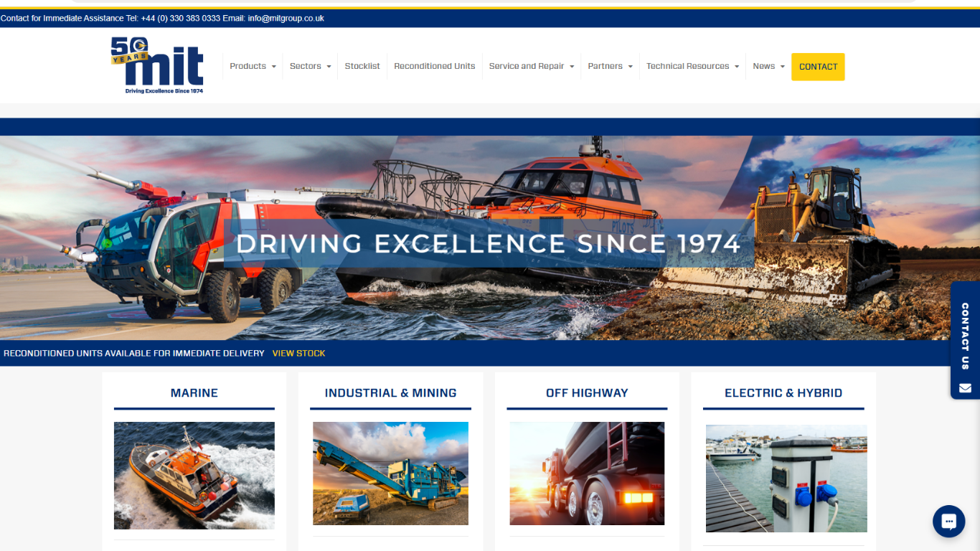Open Reconditioned Units in navigation
The image size is (980, 551).
(x=434, y=66)
